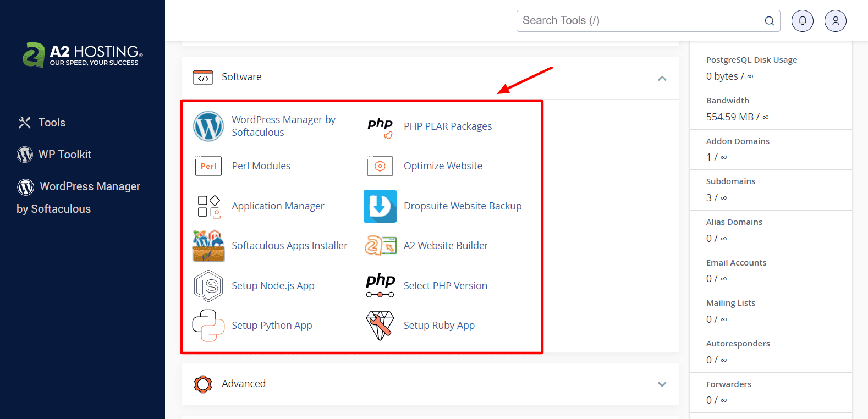Click the WordPress Manager by Softaculous icon

208,126
